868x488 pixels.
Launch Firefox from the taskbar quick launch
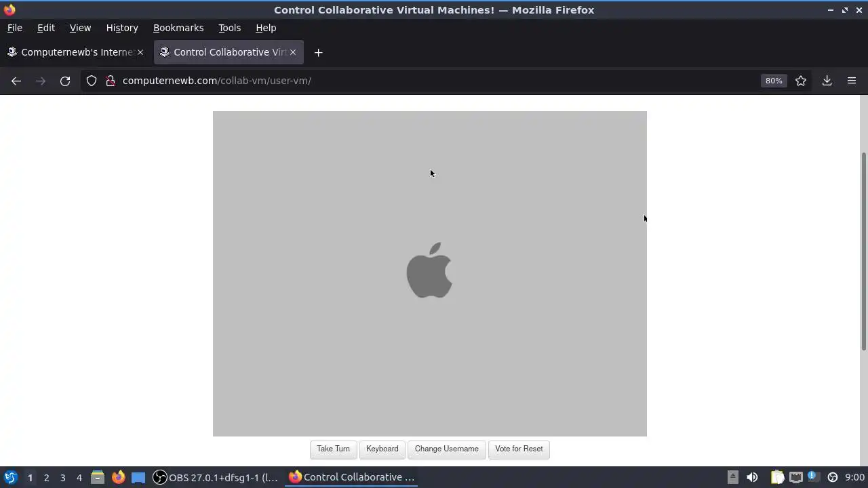click(x=118, y=477)
